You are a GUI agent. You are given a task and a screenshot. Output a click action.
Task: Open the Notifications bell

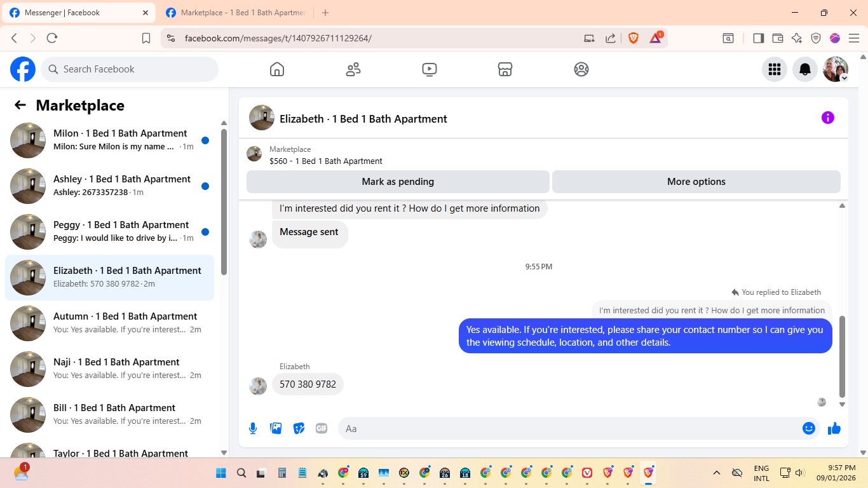pyautogui.click(x=805, y=69)
